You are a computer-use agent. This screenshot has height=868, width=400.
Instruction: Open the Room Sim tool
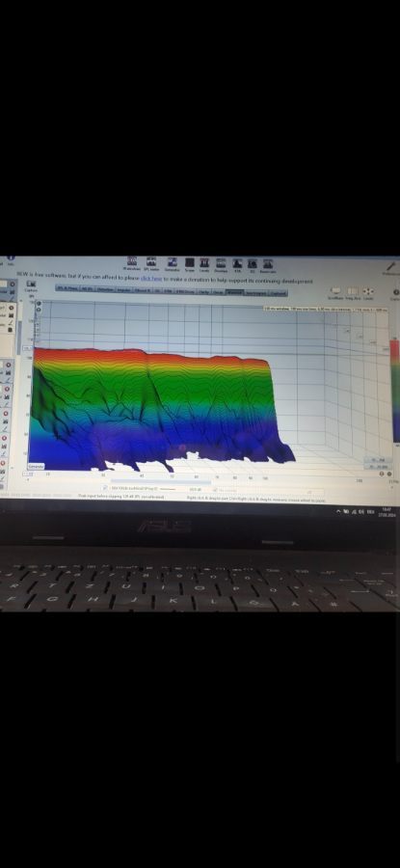[268, 264]
